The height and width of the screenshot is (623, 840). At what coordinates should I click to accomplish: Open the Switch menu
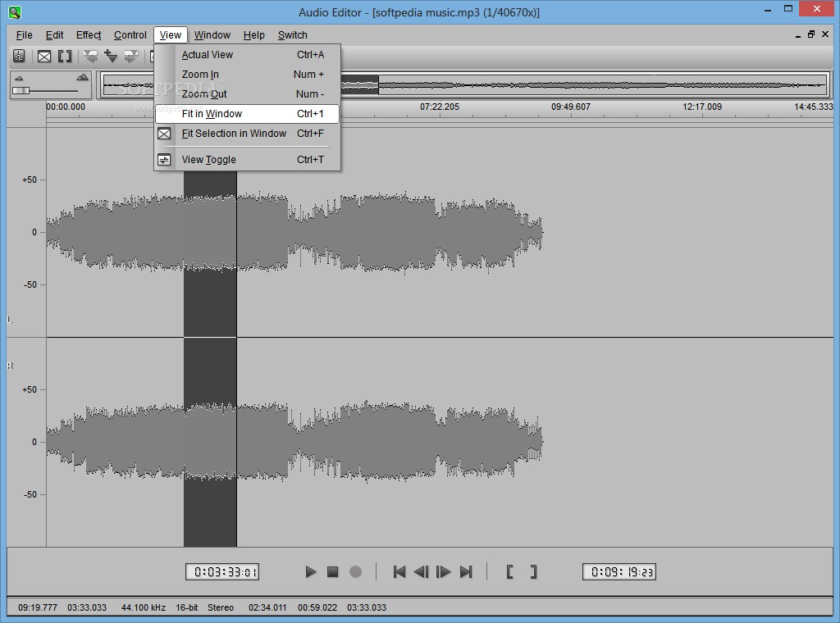pos(293,35)
